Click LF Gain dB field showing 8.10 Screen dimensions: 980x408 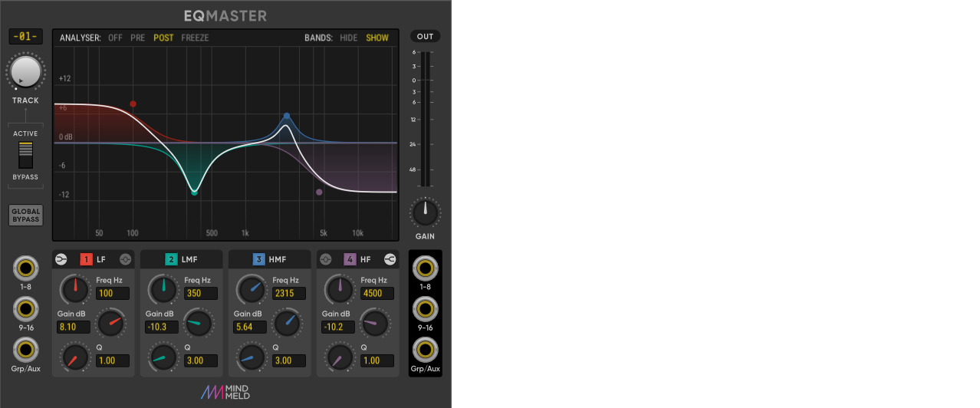(74, 327)
